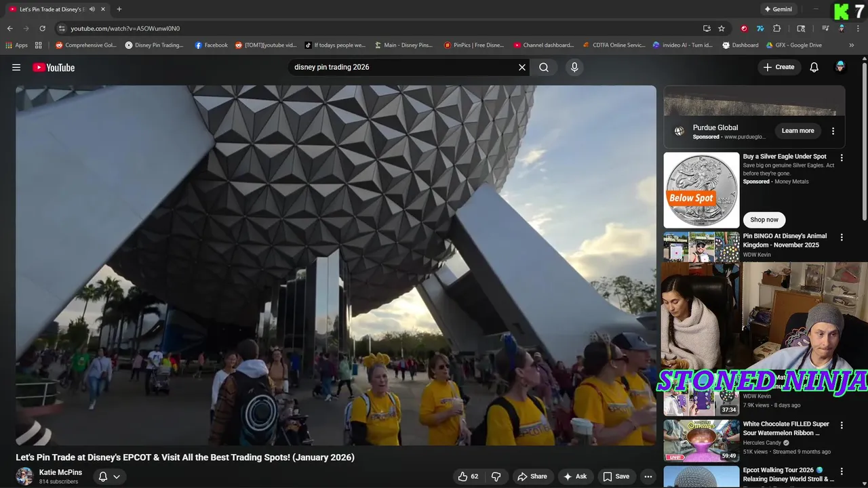This screenshot has height=488, width=868.
Task: Open the GFX - Google Drive bookmark
Action: pos(794,45)
